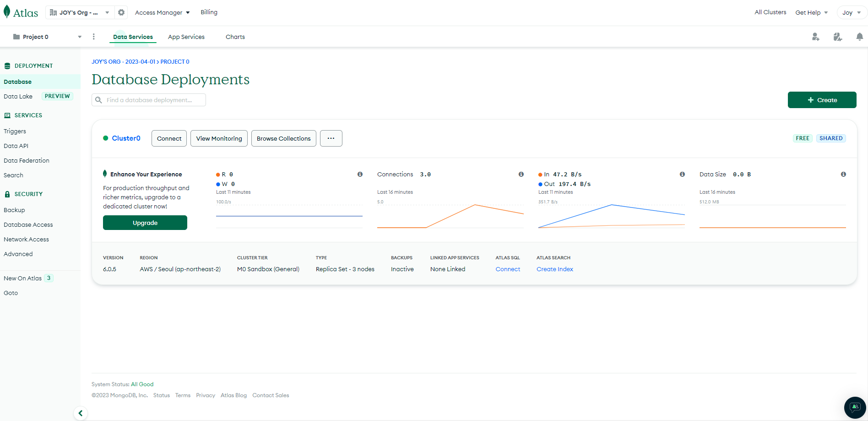Open project options three-dot menu
868x421 pixels.
point(94,37)
